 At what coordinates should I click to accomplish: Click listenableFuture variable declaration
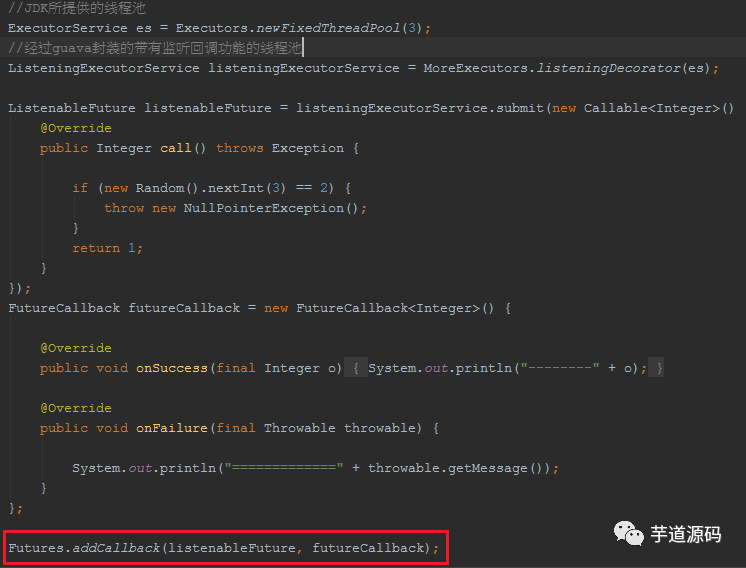point(208,108)
